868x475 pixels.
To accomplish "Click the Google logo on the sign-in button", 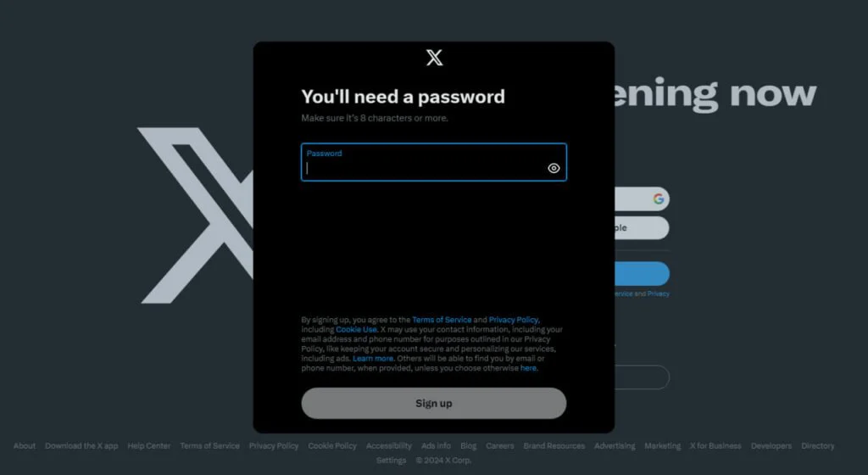I will [x=658, y=198].
